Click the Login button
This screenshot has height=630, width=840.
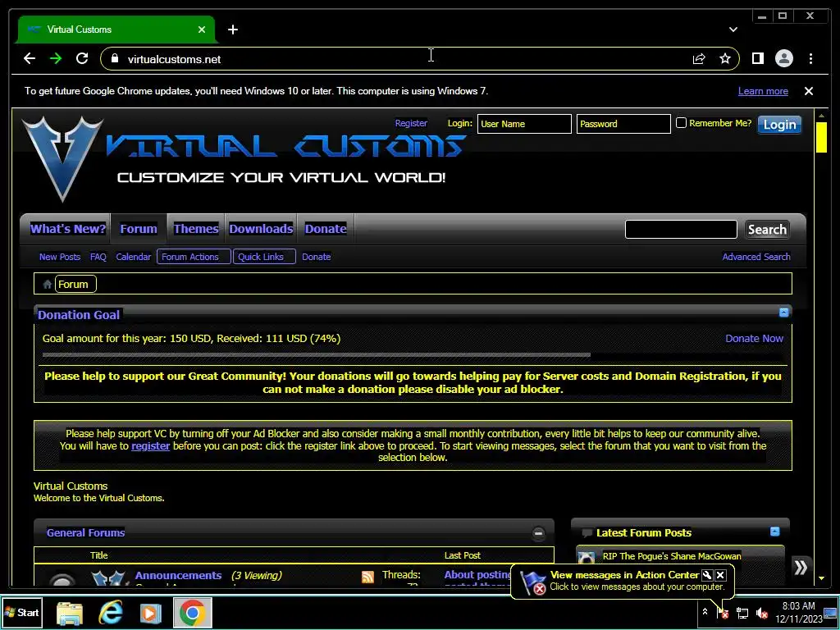[x=779, y=125]
